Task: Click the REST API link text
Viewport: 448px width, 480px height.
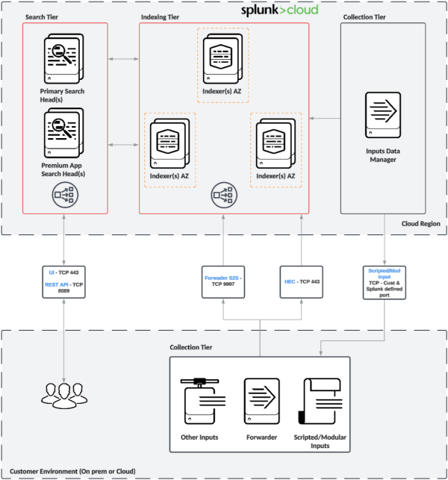Action: (56, 284)
